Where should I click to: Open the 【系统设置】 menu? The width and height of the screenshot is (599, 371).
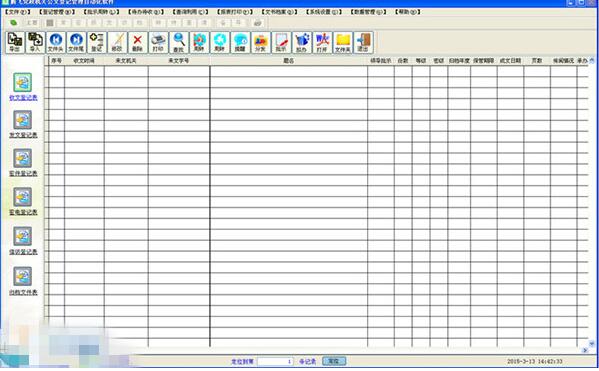(x=324, y=12)
